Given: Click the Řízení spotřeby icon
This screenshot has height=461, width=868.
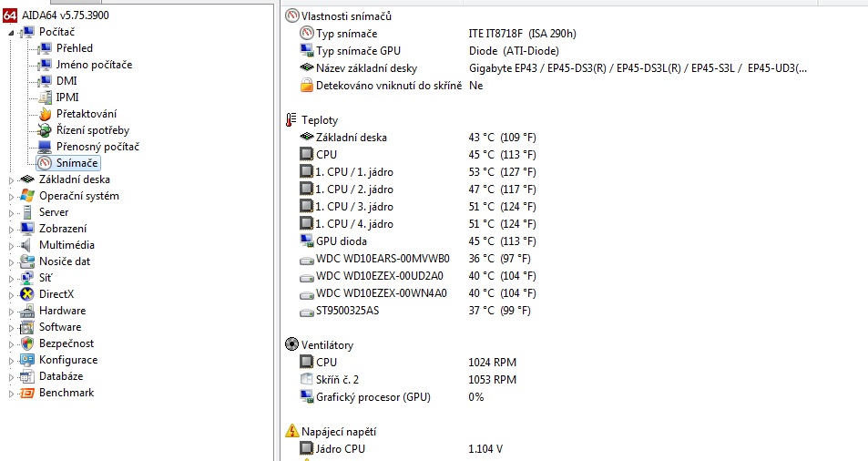Looking at the screenshot, I should coord(45,130).
